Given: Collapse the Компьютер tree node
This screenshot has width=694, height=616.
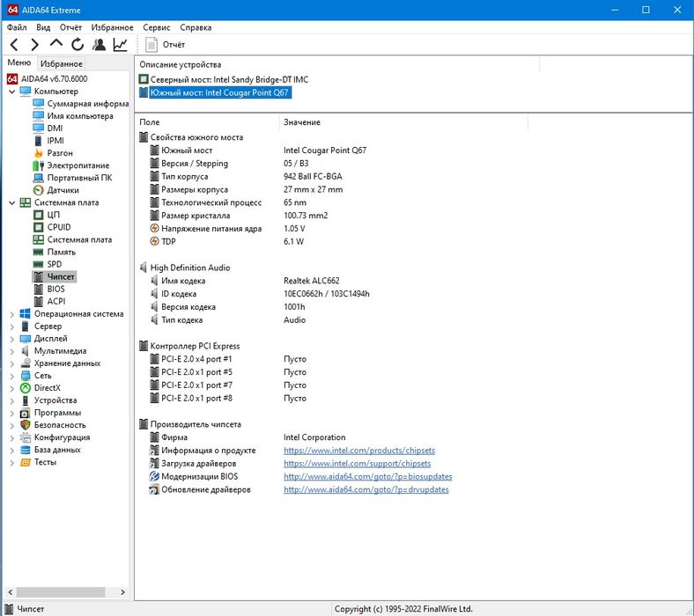Looking at the screenshot, I should click(12, 92).
